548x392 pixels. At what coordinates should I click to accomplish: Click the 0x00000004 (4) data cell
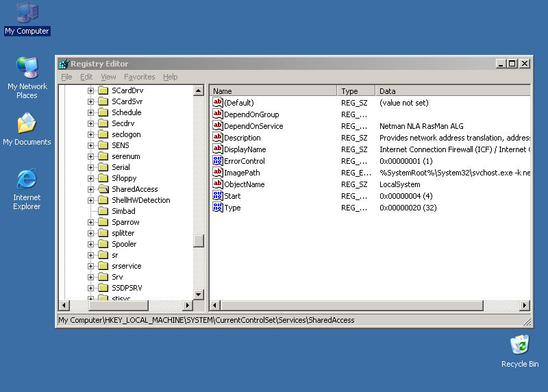click(406, 196)
